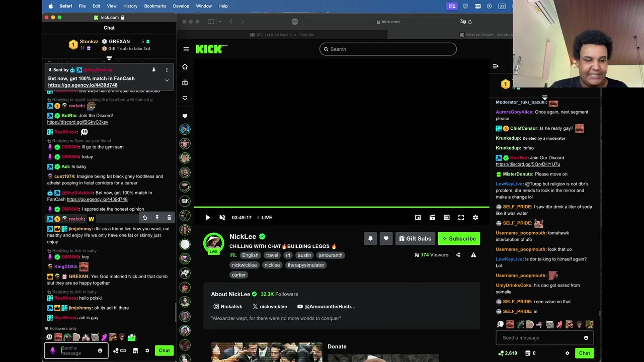Open the popout chat points menu
Image resolution: width=644 pixels, height=362 pixels.
click(120, 350)
